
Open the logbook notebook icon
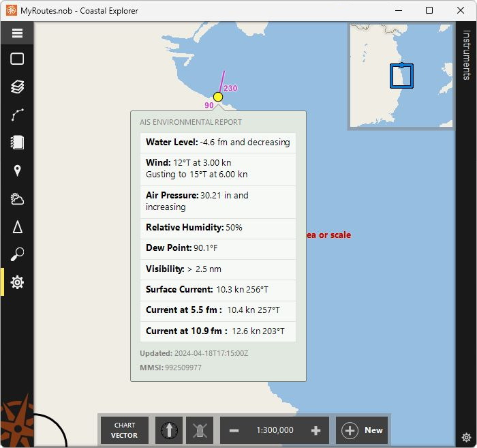(x=17, y=143)
